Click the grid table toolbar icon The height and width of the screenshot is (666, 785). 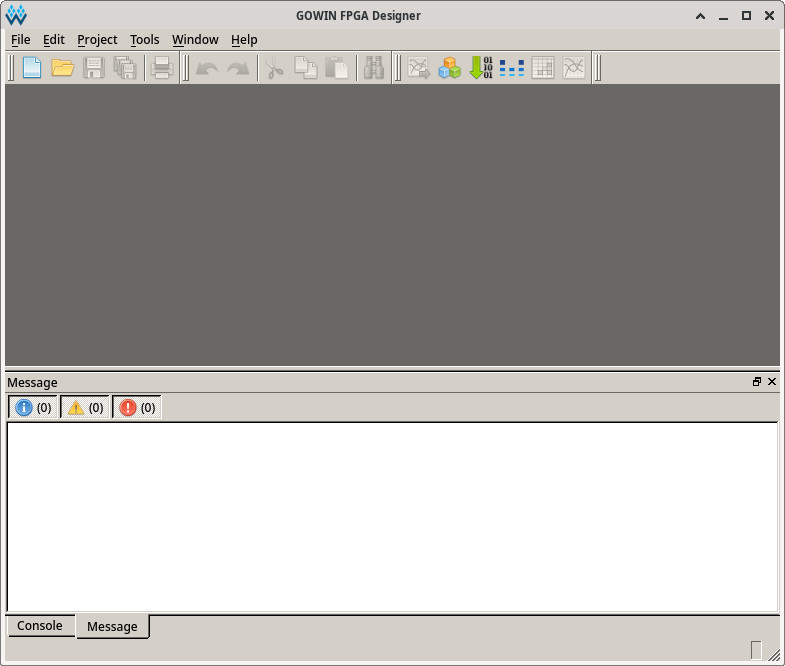tap(543, 68)
